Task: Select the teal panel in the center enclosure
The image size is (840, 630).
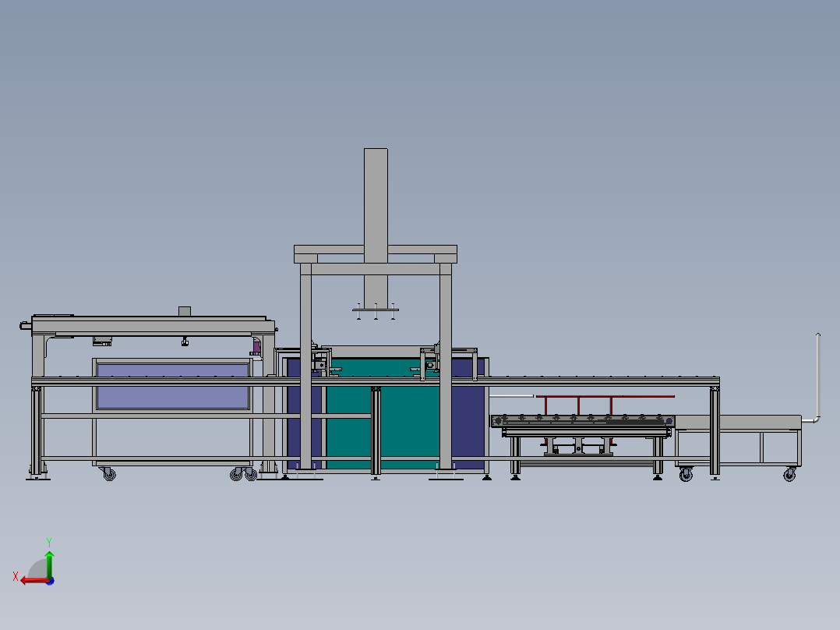Action: click(x=383, y=412)
